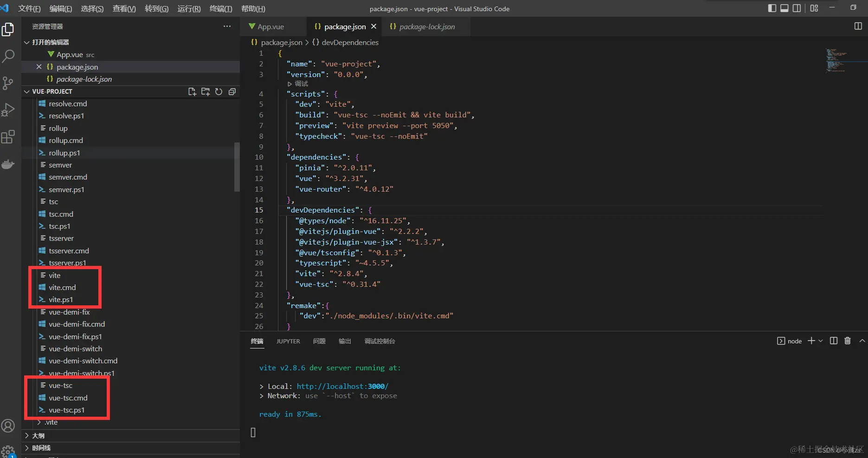Click the 调试 debug codelens above scripts
Screen dimensions: 868x458
[x=301, y=84]
